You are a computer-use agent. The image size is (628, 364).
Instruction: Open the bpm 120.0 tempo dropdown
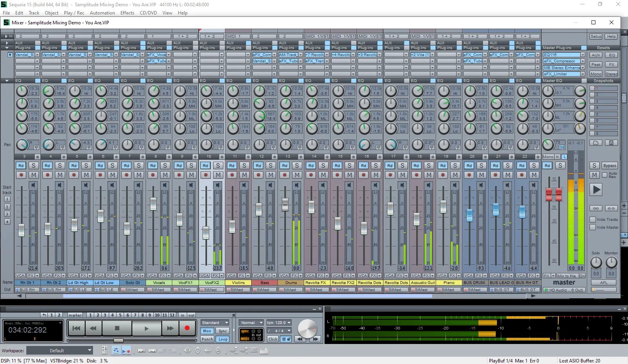click(279, 322)
